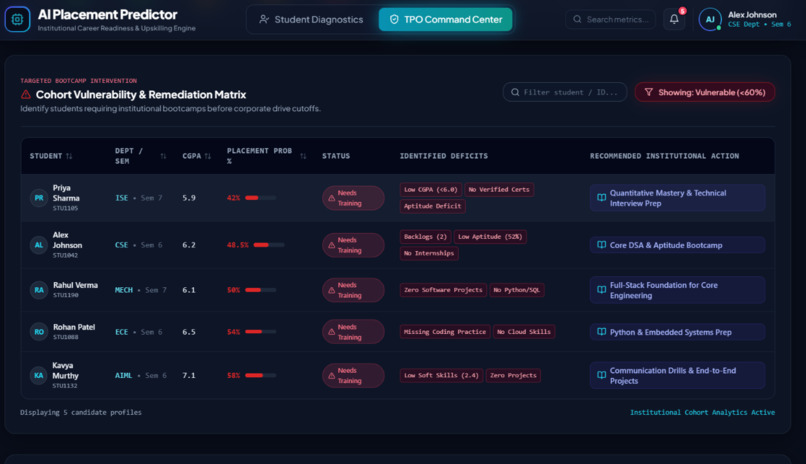Click the AL avatar for Alex Johnson row

click(x=39, y=245)
